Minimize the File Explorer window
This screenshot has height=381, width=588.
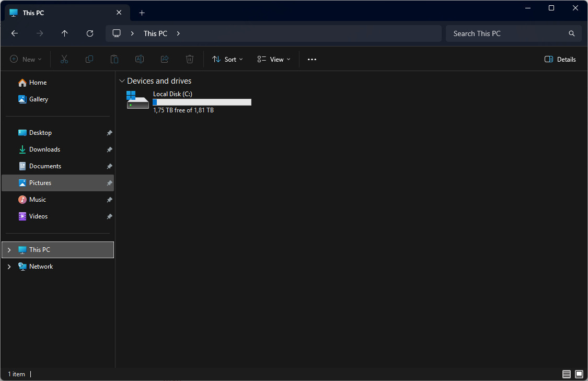coord(527,8)
